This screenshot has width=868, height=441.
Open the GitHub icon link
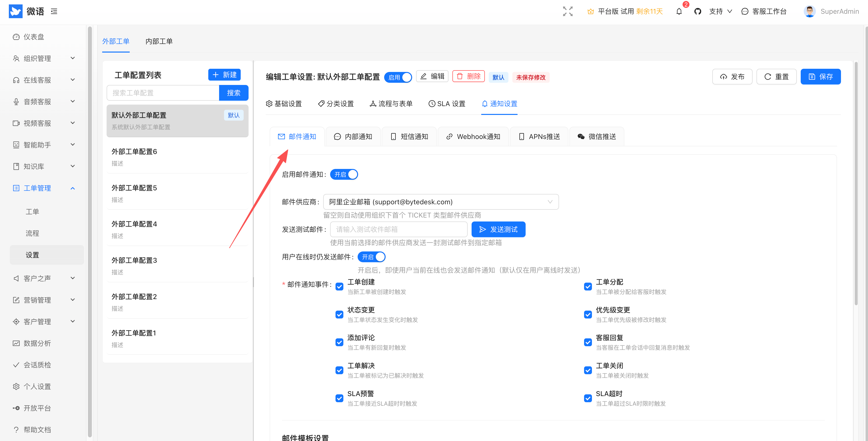coord(698,12)
